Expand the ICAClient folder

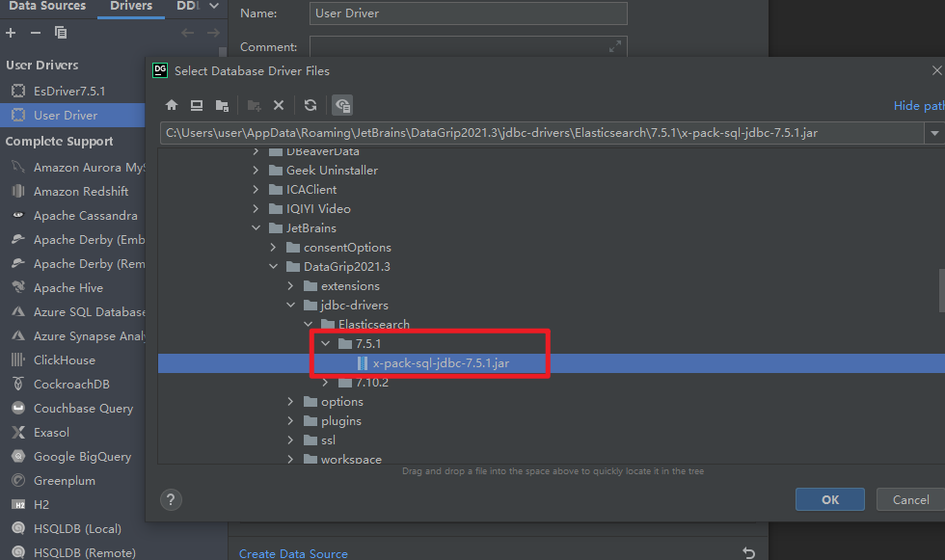256,190
